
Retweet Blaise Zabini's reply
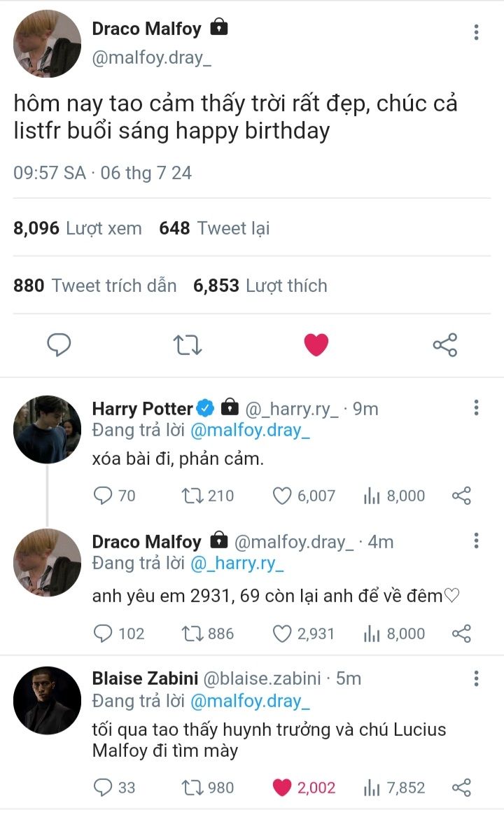pos(191,788)
